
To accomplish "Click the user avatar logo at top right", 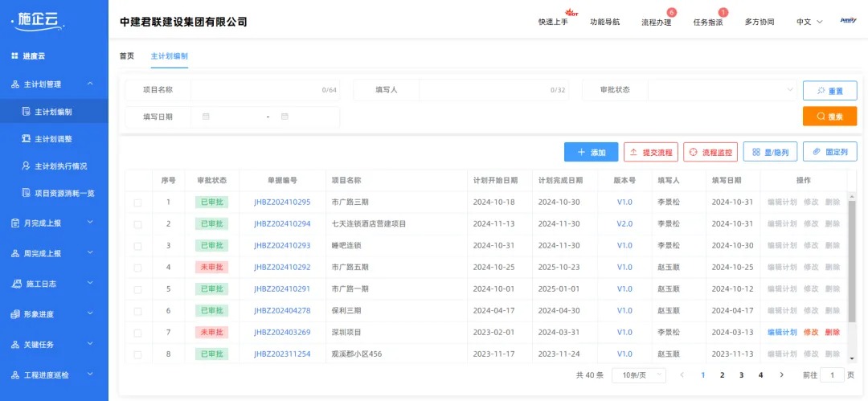I will [848, 19].
